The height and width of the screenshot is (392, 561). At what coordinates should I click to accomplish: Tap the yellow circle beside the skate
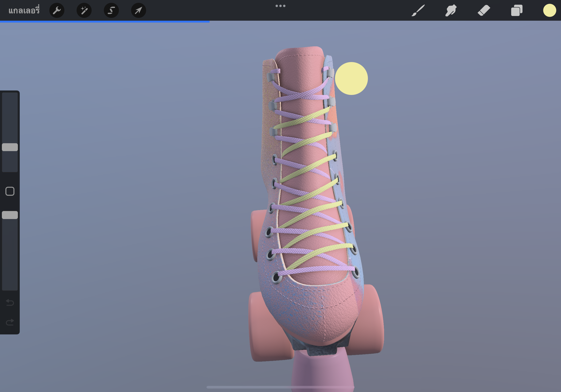click(x=351, y=78)
